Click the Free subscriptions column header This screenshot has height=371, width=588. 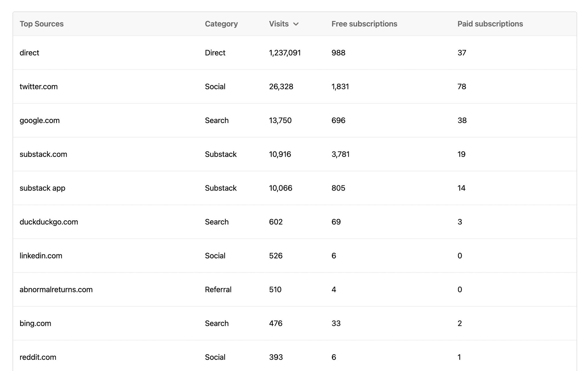point(364,24)
